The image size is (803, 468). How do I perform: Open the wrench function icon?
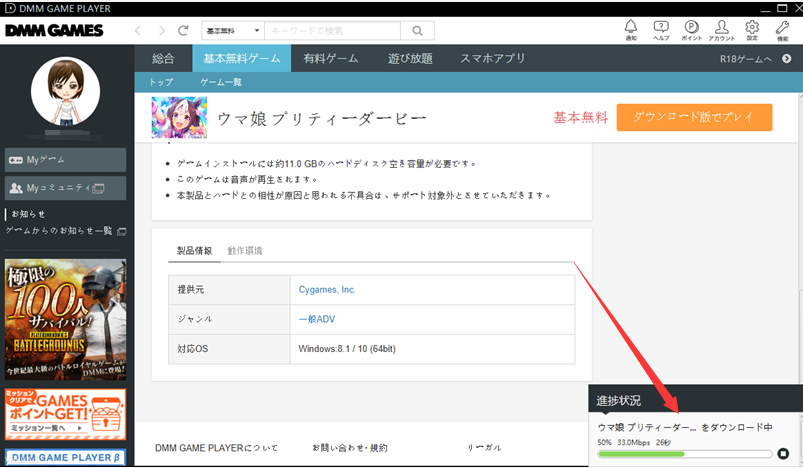pos(783,27)
